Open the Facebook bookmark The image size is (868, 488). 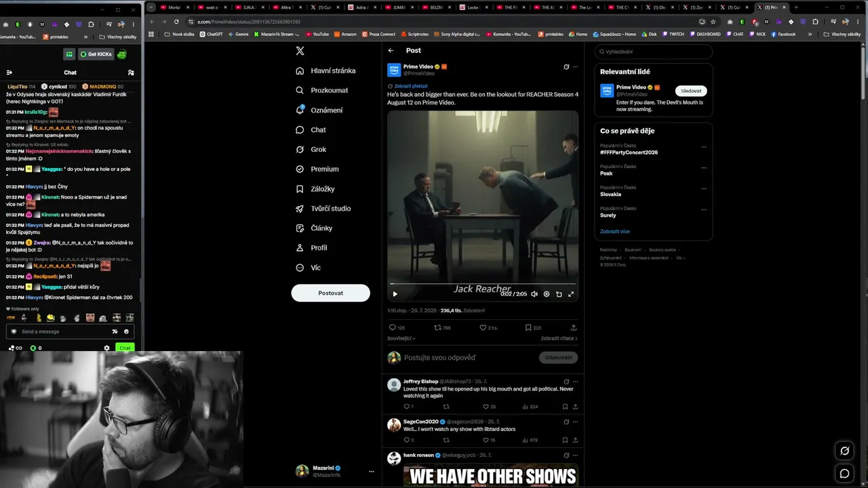click(x=783, y=34)
